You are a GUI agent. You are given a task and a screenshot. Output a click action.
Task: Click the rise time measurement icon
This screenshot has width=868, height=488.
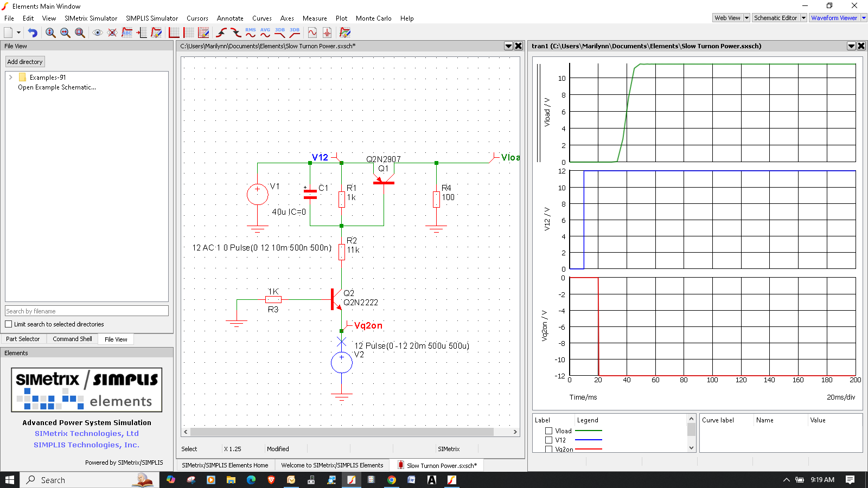coord(221,33)
